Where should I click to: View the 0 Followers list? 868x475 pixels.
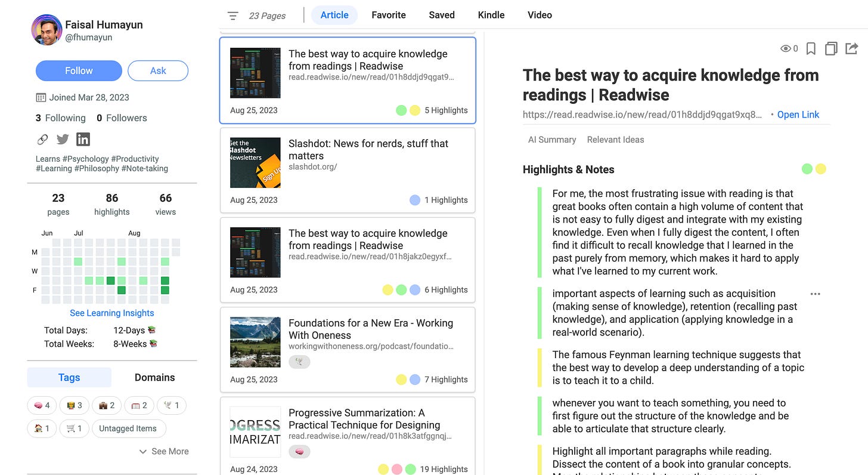point(122,118)
